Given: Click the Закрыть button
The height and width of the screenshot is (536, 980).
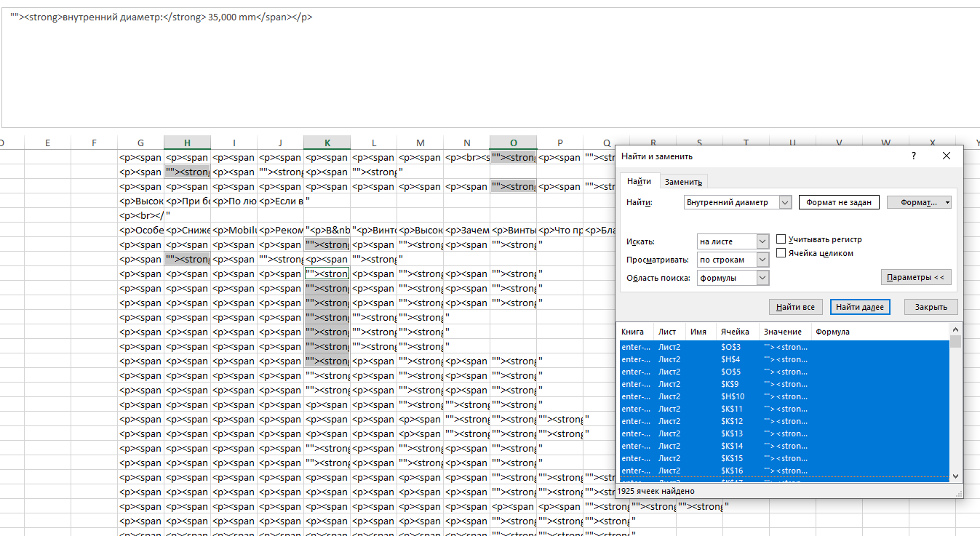Looking at the screenshot, I should coord(931,307).
